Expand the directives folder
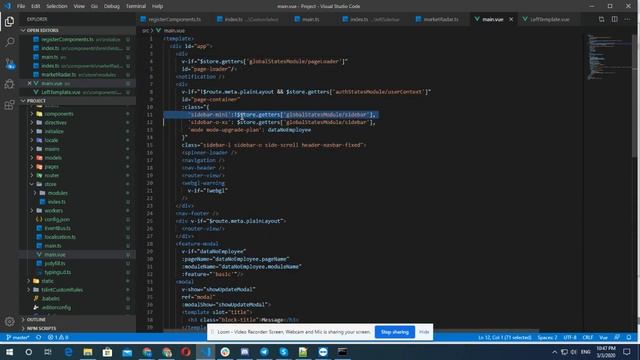 click(x=56, y=122)
